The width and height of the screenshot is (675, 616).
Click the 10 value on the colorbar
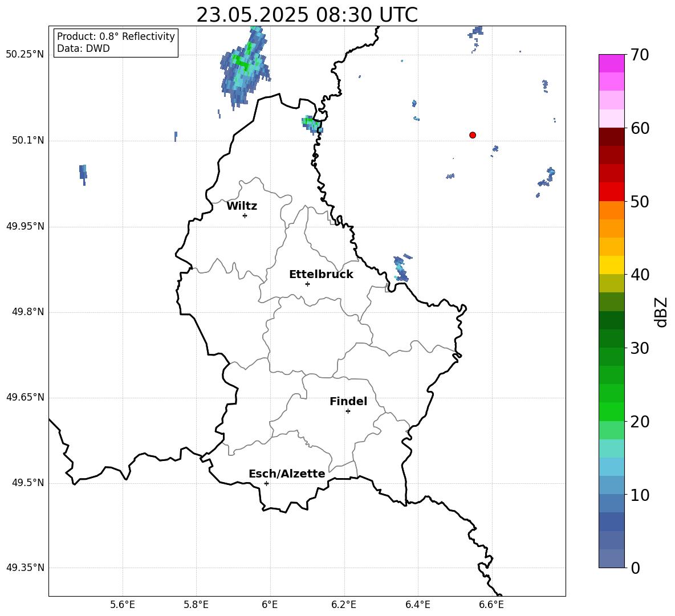pyautogui.click(x=640, y=495)
